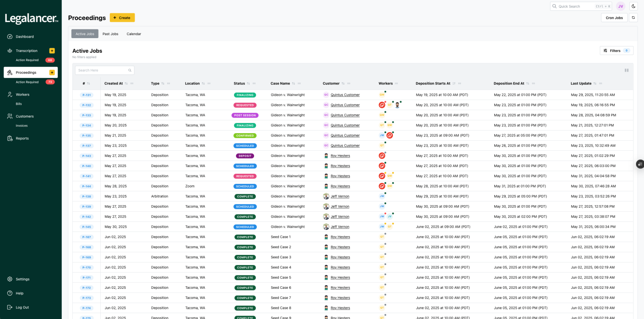Screen dimensions: 644x319
Task: Click the yellow plus icon next to Transcription
Action: pos(52,51)
